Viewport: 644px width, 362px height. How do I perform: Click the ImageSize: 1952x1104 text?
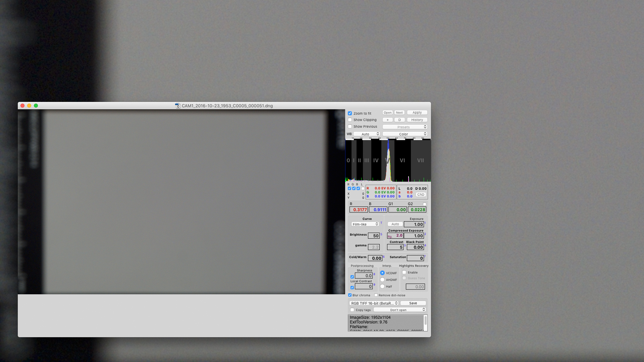370,317
